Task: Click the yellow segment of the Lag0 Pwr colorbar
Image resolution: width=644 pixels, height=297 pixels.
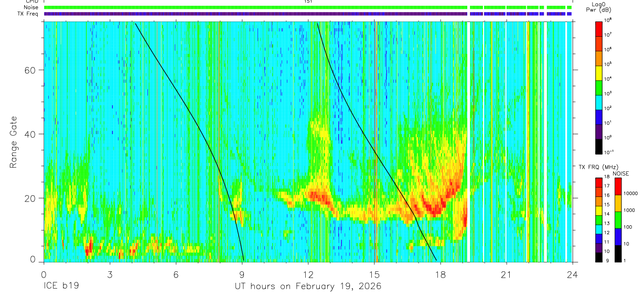Action: click(598, 73)
